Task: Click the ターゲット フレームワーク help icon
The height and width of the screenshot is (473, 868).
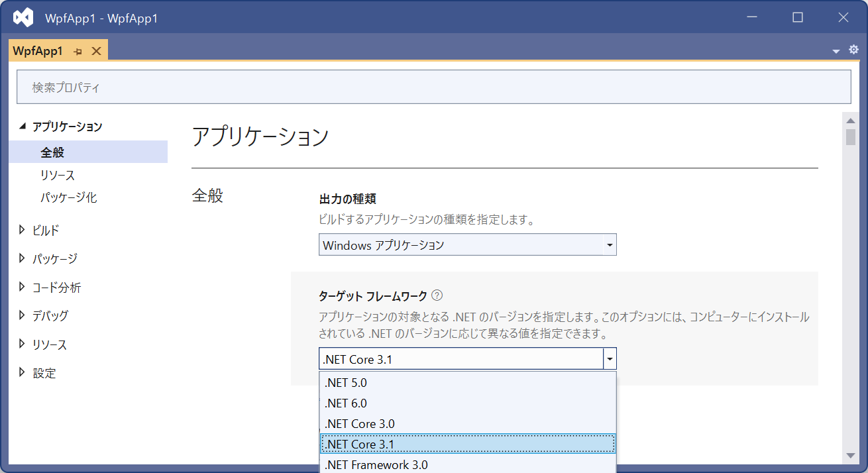Action: tap(437, 295)
